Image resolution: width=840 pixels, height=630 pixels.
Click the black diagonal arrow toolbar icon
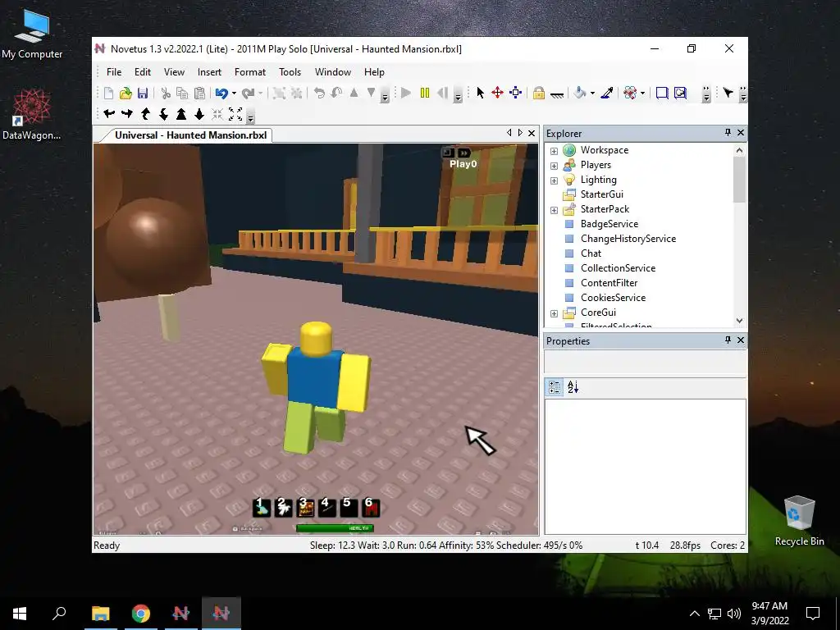(x=728, y=94)
